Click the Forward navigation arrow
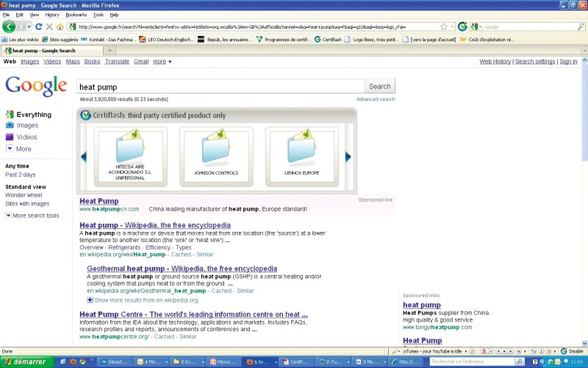Image resolution: width=588 pixels, height=368 pixels. (21, 26)
